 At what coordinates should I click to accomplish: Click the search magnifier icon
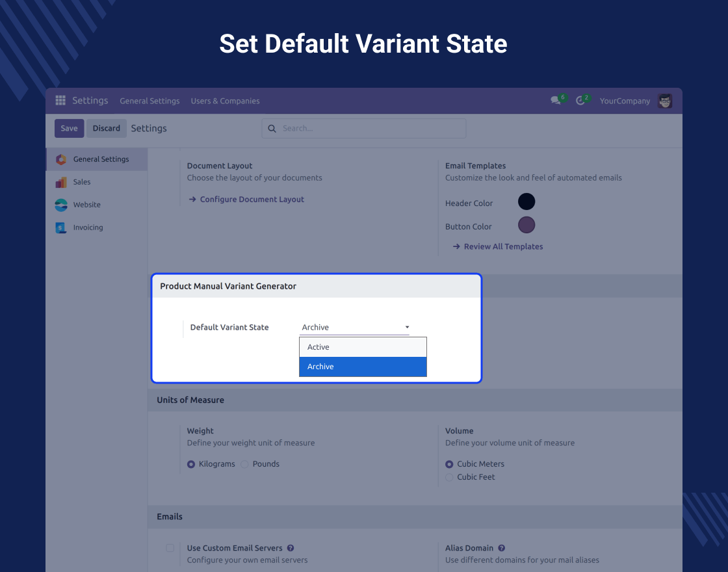(272, 129)
